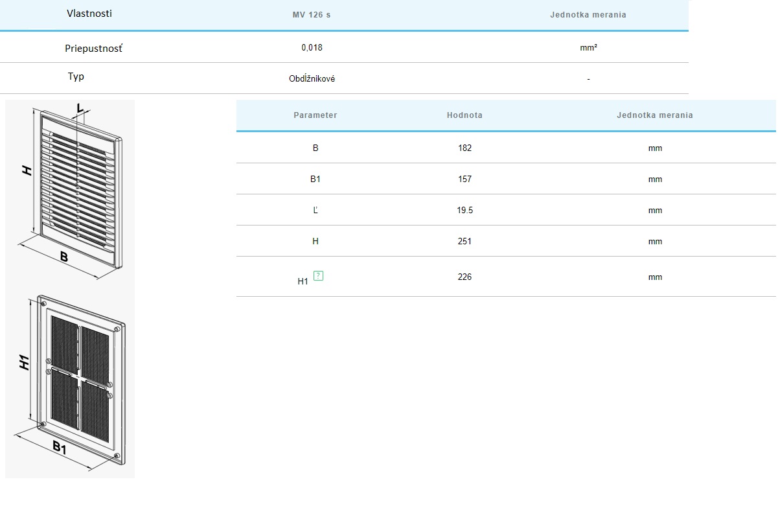This screenshot has height=532, width=778.
Task: Select the 0,018 permeability value
Action: click(312, 47)
